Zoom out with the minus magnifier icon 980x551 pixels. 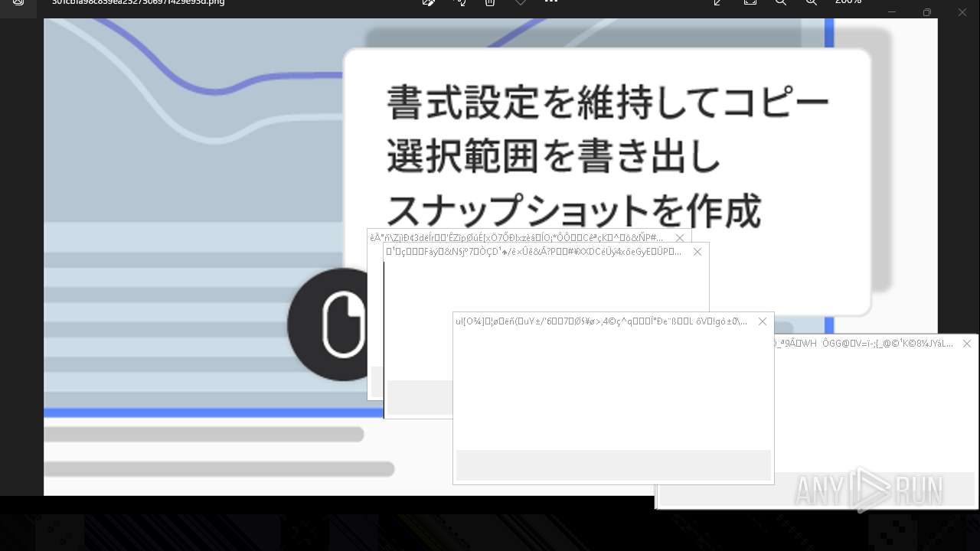781,2
